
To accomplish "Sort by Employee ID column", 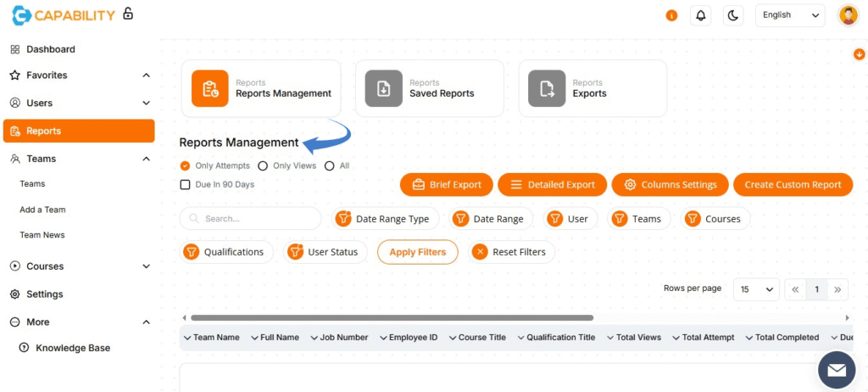I will tap(409, 337).
